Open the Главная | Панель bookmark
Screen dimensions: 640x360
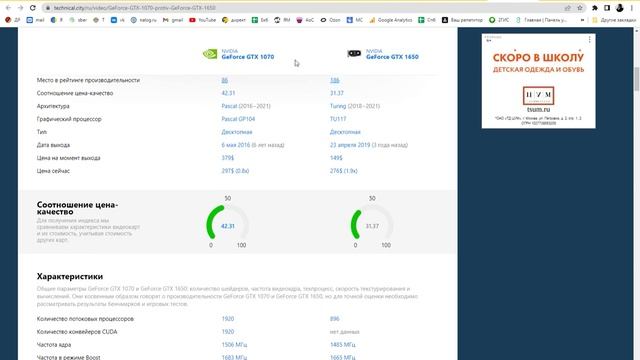(x=541, y=20)
